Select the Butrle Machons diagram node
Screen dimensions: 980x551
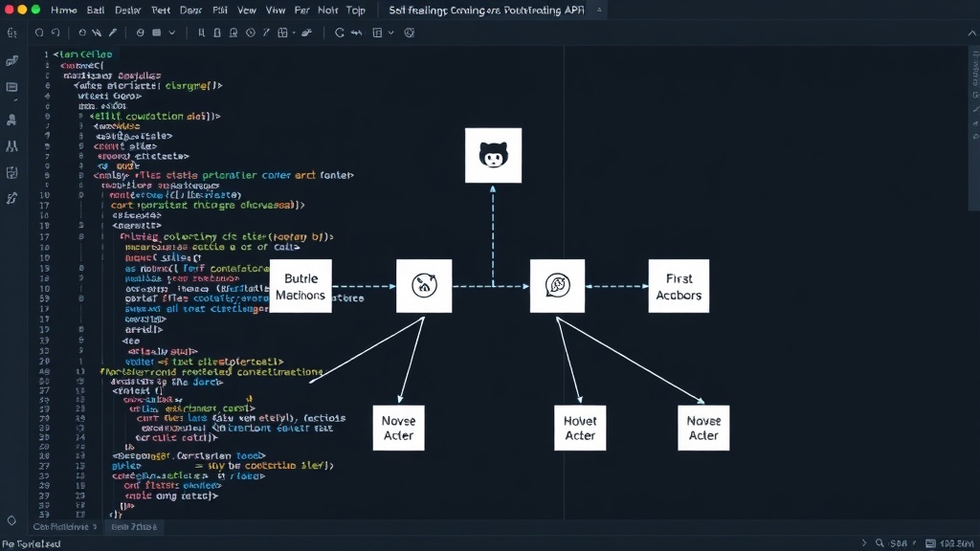coord(301,286)
